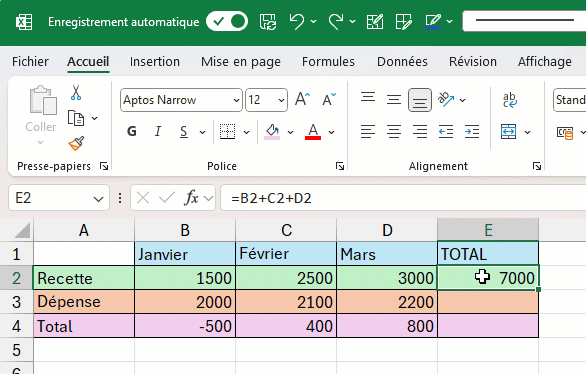The image size is (586, 374).
Task: Open Presse-papiers dialog launcher
Action: pyautogui.click(x=104, y=166)
